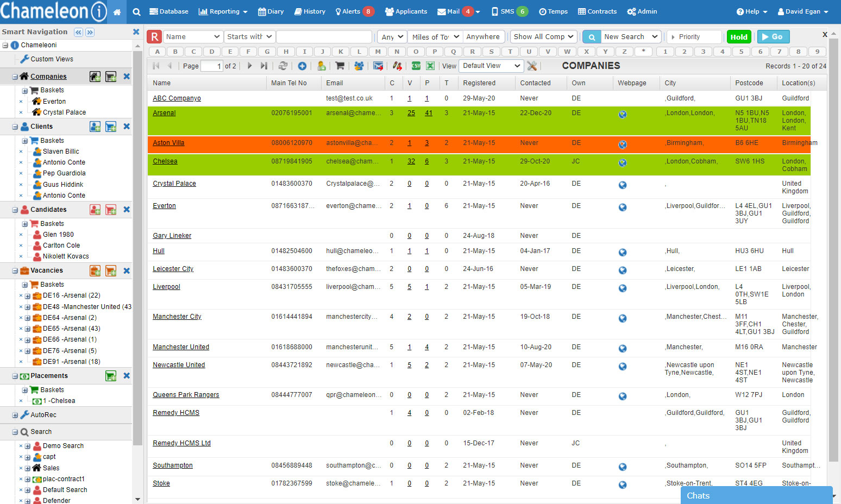This screenshot has width=841, height=504.
Task: Open the basket cart toolbar icon
Action: pos(340,66)
